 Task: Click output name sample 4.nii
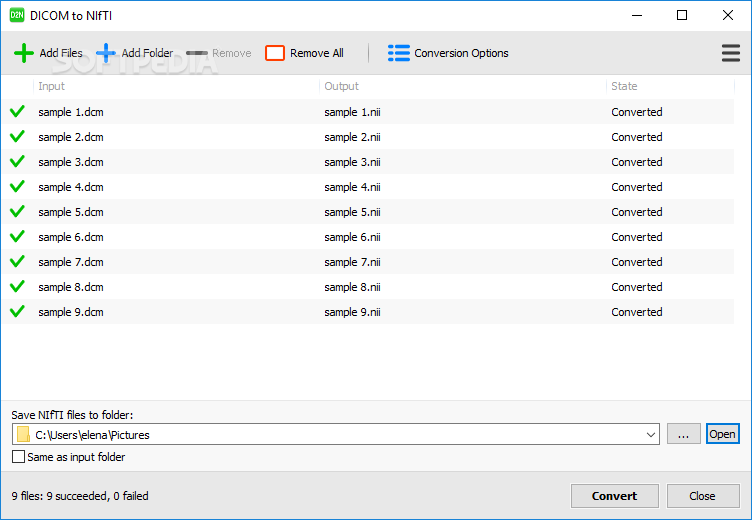(x=352, y=187)
